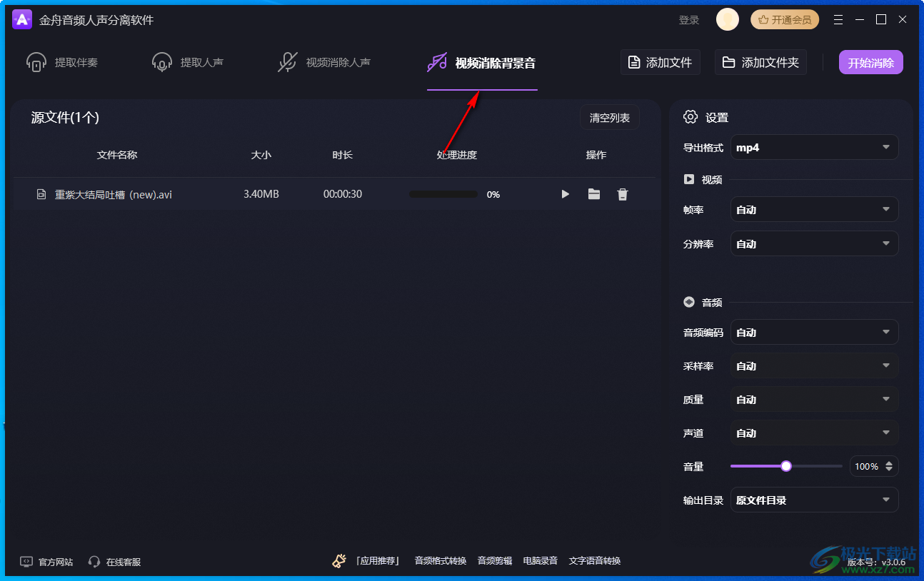Click the 音量 slider handle
Image resolution: width=924 pixels, height=581 pixels.
(786, 466)
